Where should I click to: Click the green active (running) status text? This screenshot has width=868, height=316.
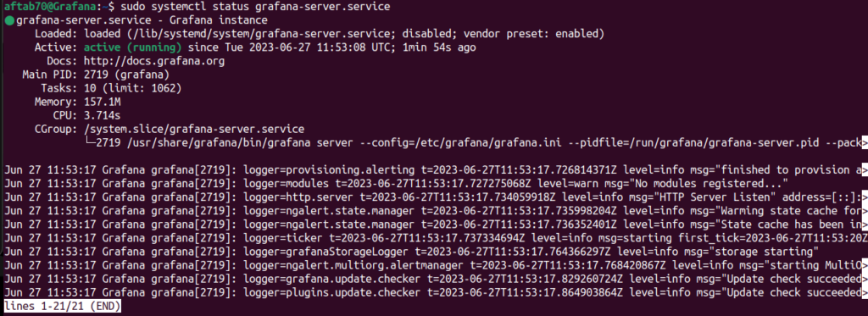point(132,48)
